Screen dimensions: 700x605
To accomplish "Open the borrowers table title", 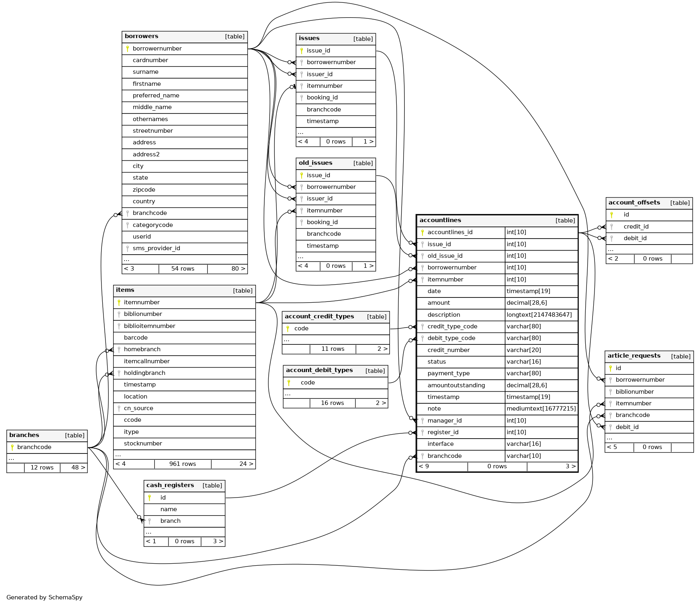I will point(142,36).
